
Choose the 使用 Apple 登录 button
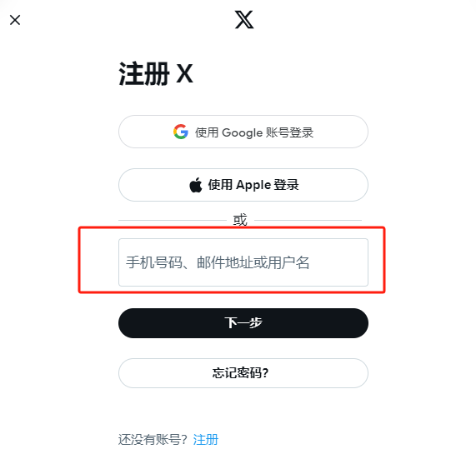pyautogui.click(x=243, y=185)
